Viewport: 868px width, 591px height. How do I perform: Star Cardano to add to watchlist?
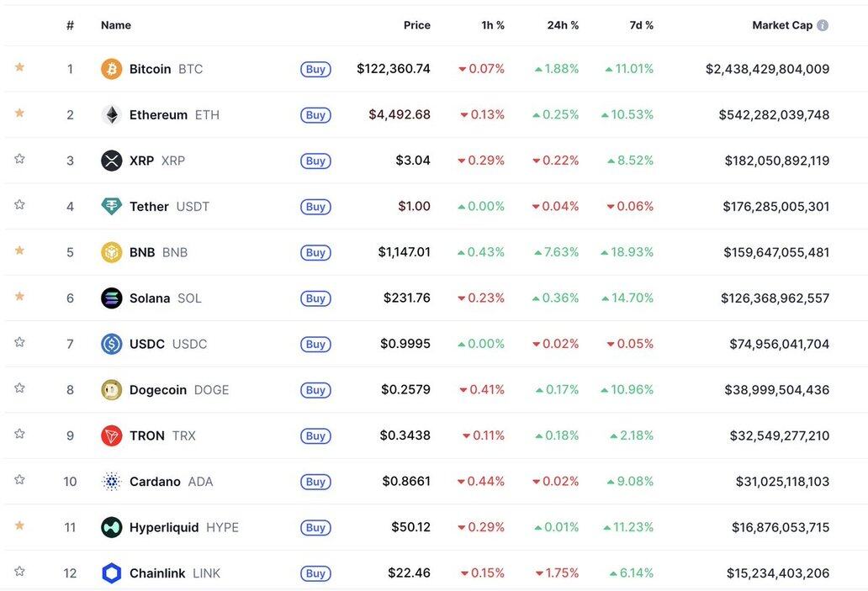(x=19, y=480)
